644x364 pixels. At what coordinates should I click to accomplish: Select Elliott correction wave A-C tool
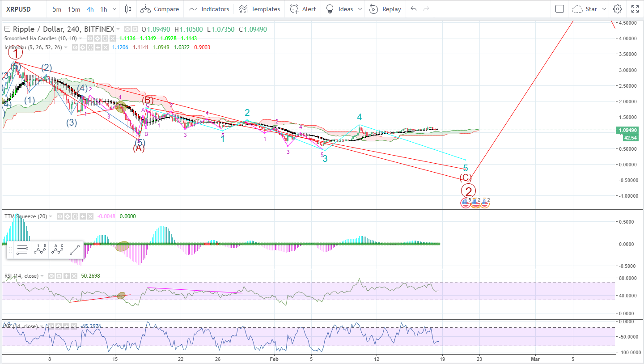[x=57, y=250]
